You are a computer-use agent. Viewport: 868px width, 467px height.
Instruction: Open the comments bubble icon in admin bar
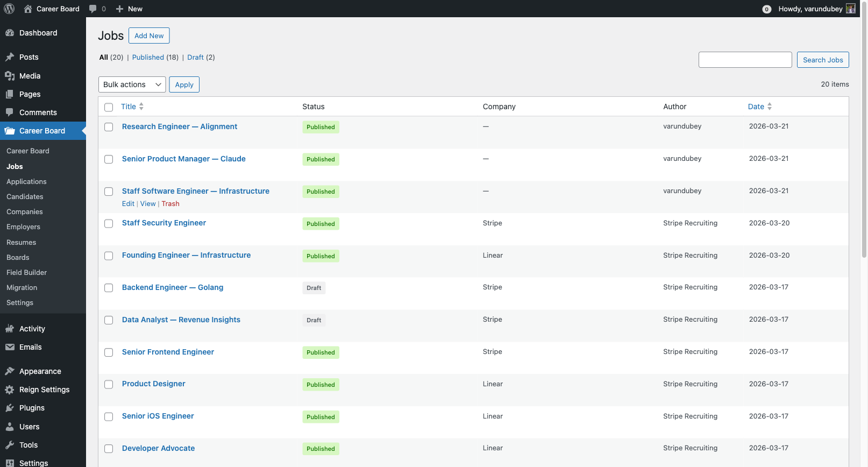point(93,9)
